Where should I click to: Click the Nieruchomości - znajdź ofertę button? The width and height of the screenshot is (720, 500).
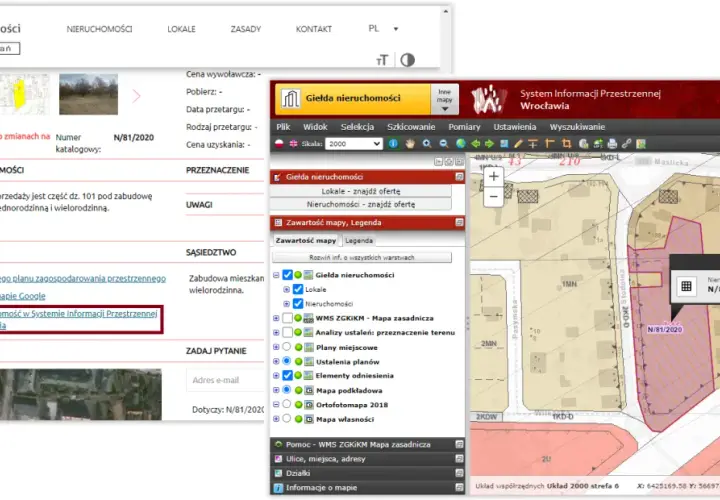pyautogui.click(x=361, y=204)
